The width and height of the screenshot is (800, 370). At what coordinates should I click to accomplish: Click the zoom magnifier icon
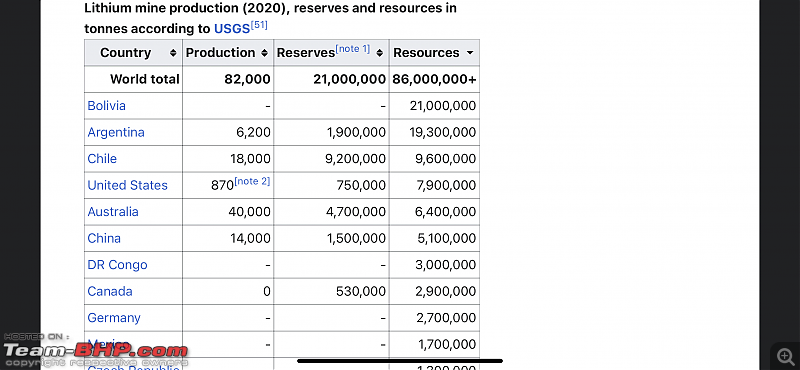pyautogui.click(x=784, y=356)
